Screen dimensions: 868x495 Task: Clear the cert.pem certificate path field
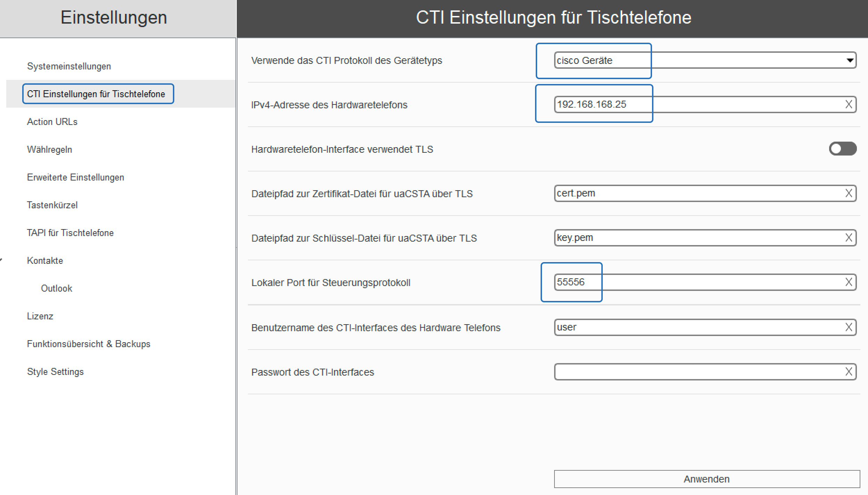[849, 193]
